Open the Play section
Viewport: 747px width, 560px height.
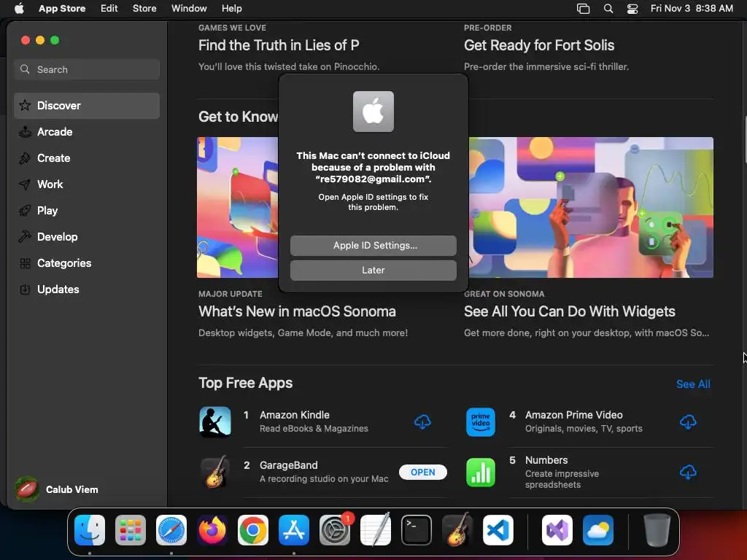tap(87, 211)
